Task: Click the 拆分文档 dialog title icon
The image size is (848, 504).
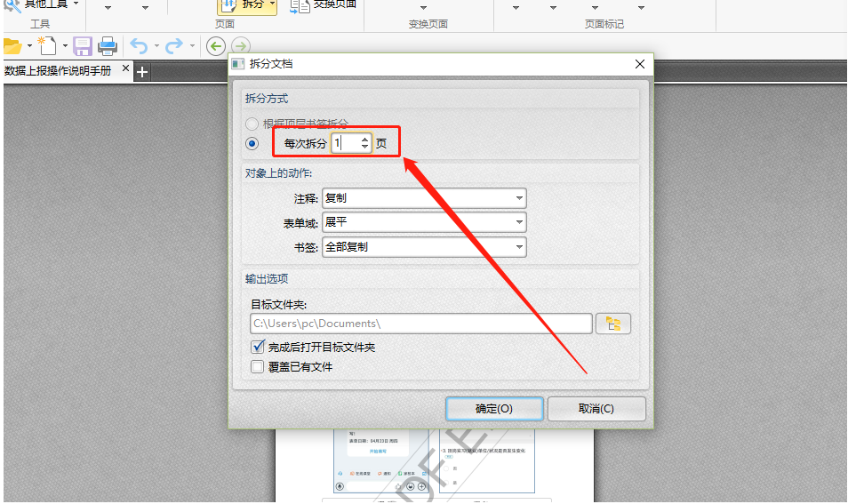Action: pyautogui.click(x=238, y=64)
